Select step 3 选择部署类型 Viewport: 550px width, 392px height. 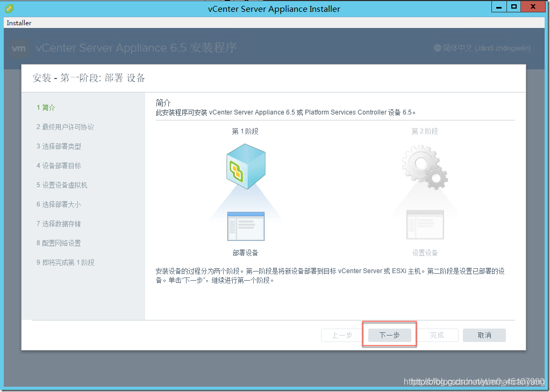point(59,146)
